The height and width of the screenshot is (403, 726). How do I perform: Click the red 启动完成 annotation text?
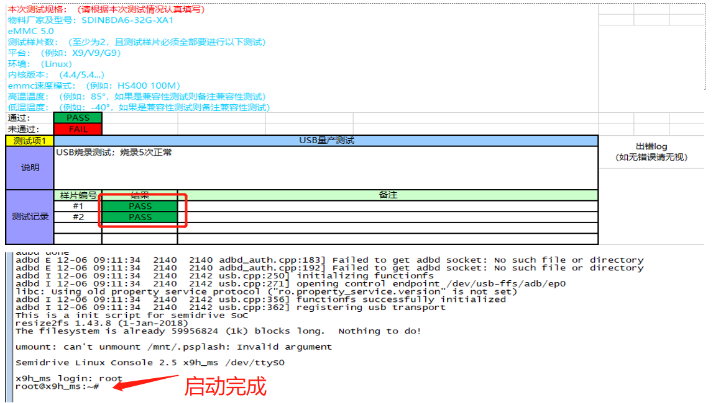click(x=223, y=386)
